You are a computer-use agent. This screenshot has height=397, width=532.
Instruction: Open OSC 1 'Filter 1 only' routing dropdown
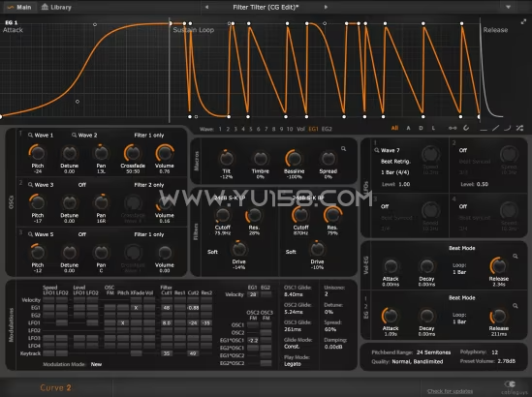(149, 136)
